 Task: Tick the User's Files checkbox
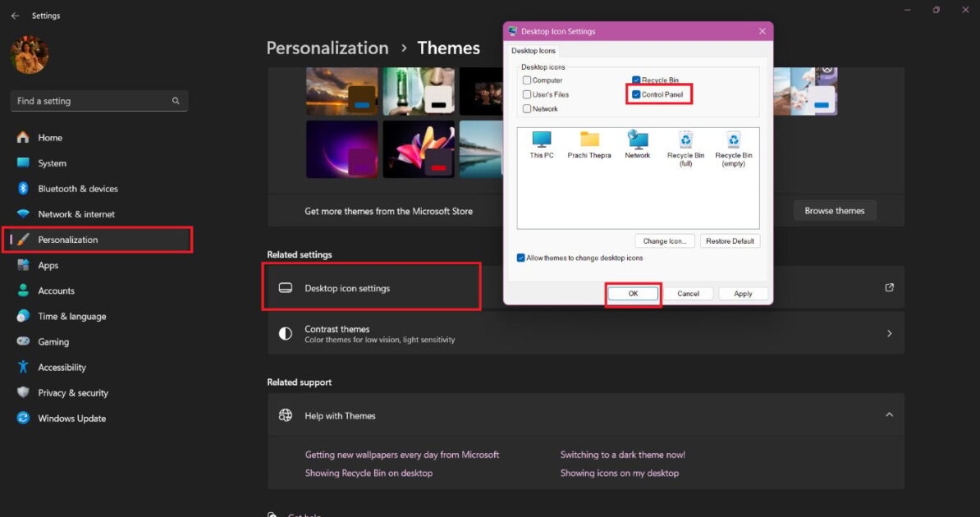tap(527, 94)
